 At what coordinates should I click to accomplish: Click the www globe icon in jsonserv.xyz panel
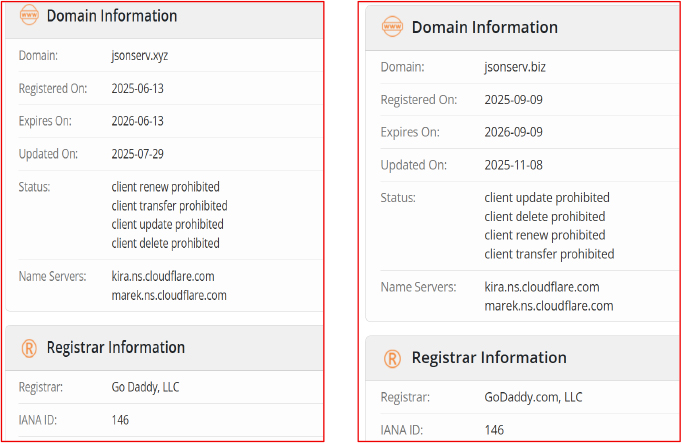coord(29,17)
